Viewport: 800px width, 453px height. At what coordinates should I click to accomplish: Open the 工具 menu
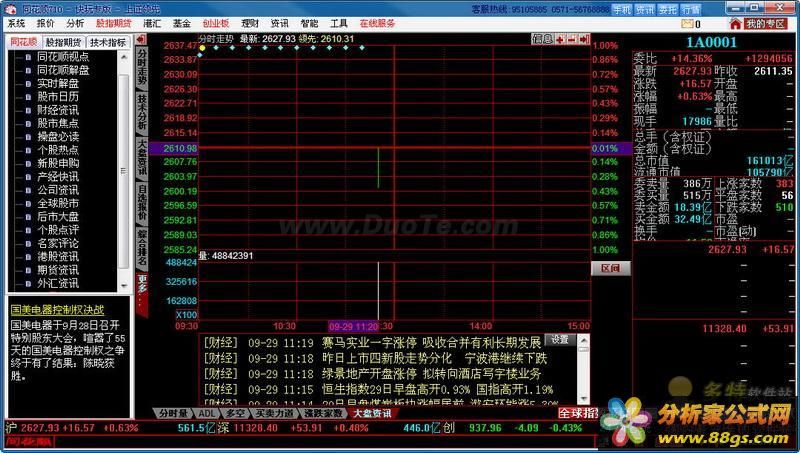pyautogui.click(x=339, y=23)
